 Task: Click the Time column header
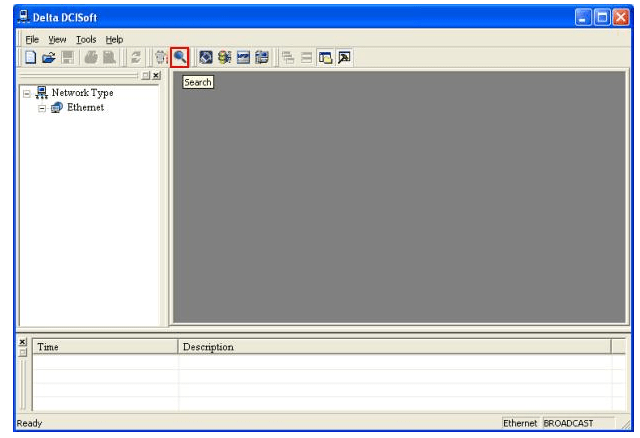pos(48,347)
